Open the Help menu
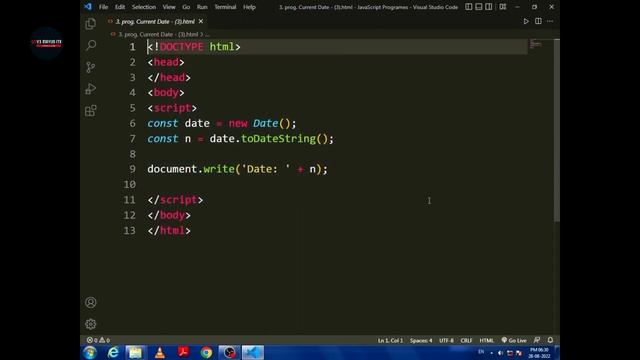640x360 pixels. coord(249,7)
